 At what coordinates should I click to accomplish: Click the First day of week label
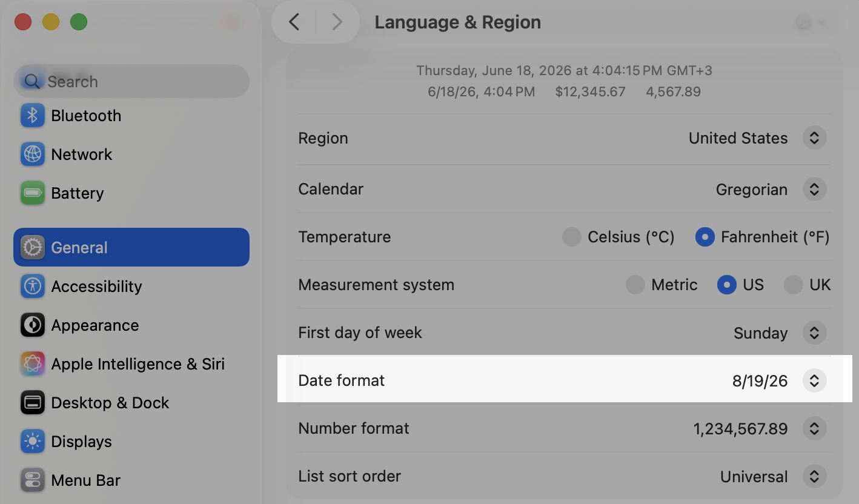click(360, 333)
